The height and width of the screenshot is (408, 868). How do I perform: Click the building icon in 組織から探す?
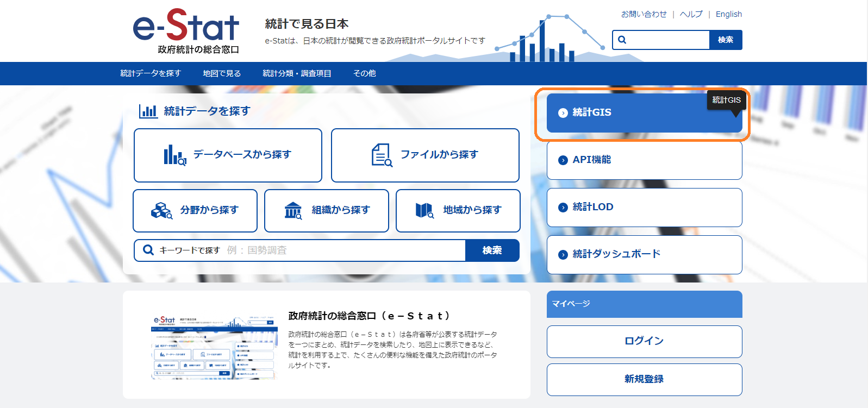293,211
